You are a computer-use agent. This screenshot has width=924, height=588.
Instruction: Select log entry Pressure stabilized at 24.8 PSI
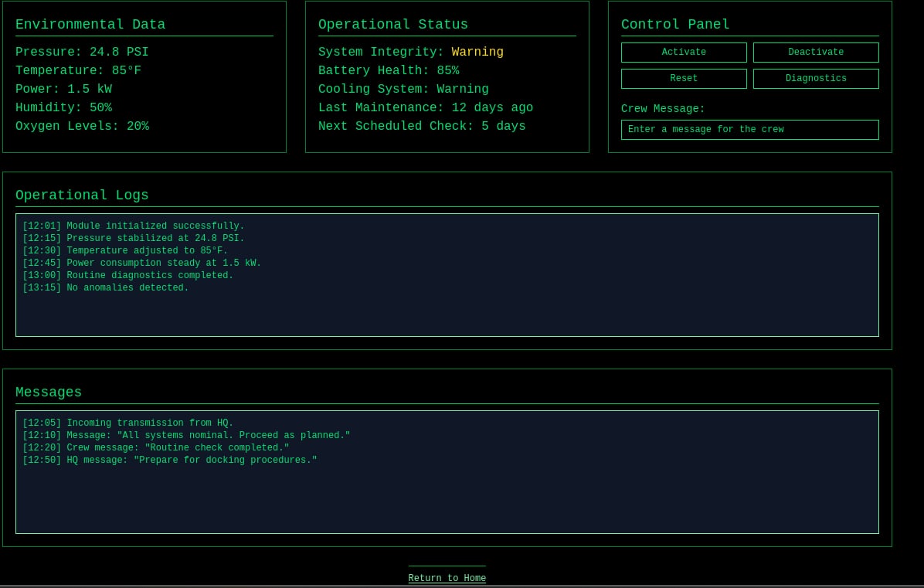tap(133, 239)
